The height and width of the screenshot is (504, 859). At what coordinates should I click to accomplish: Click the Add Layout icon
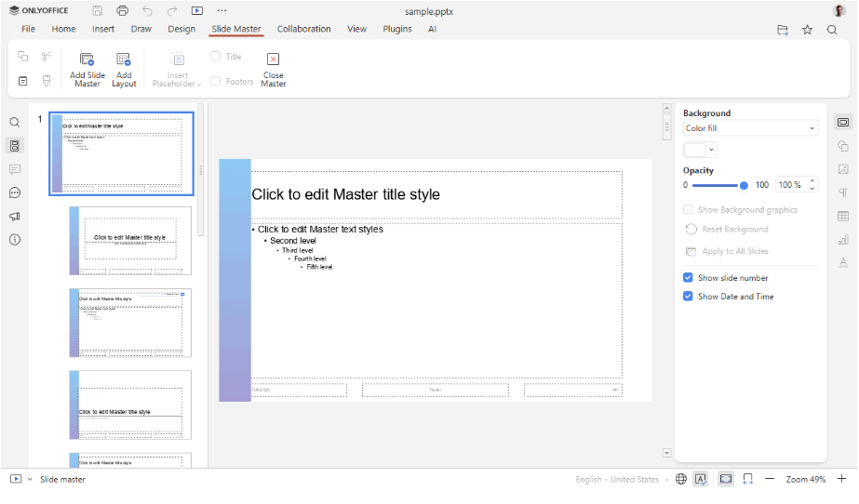pos(124,60)
